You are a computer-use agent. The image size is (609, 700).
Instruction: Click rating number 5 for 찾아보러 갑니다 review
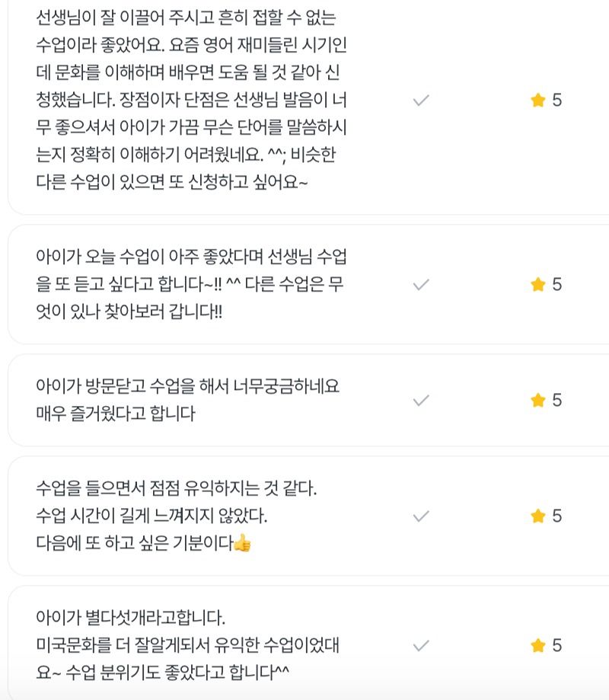tap(557, 285)
